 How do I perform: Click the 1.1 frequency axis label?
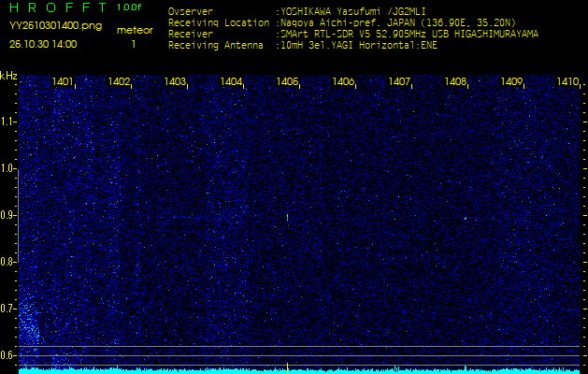(x=7, y=122)
